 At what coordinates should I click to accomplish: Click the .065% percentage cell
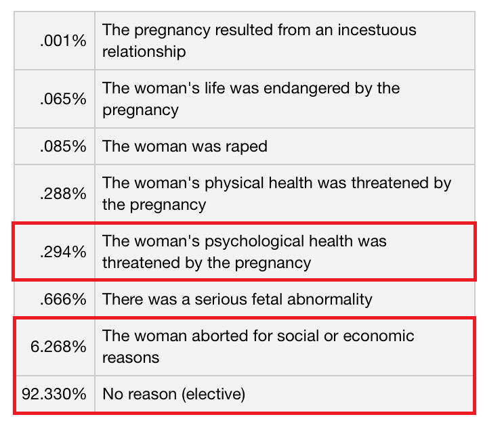coord(55,99)
